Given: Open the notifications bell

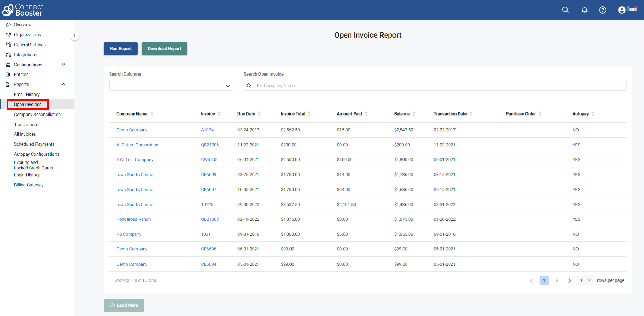Looking at the screenshot, I should pyautogui.click(x=584, y=10).
